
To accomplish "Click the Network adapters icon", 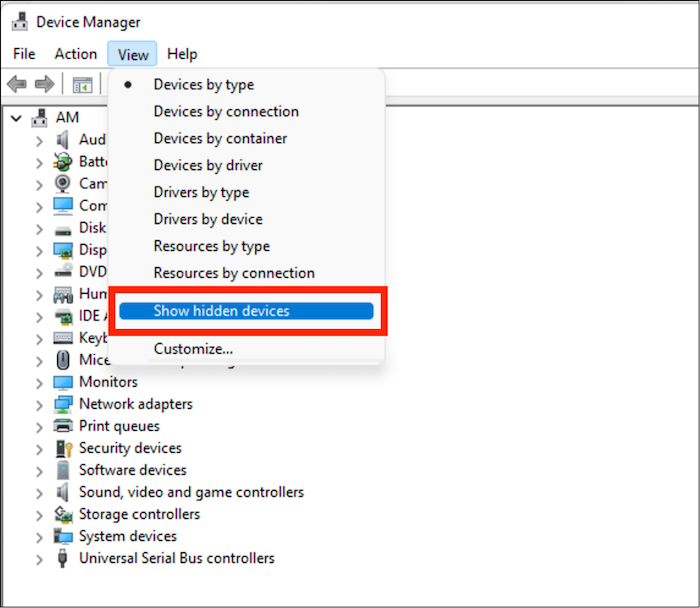I will coord(62,404).
